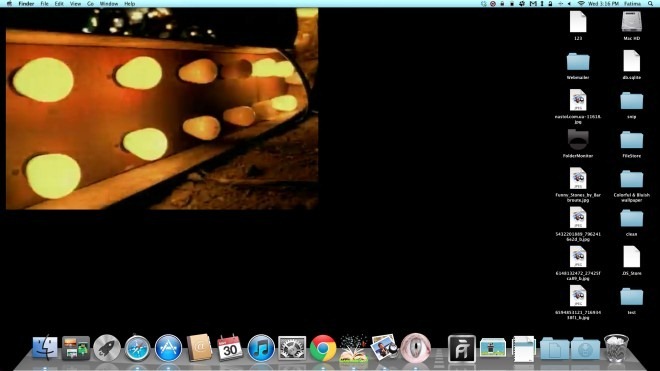The width and height of the screenshot is (660, 371).
Task: Click the Spotlight search magnifier
Action: [x=650, y=3]
